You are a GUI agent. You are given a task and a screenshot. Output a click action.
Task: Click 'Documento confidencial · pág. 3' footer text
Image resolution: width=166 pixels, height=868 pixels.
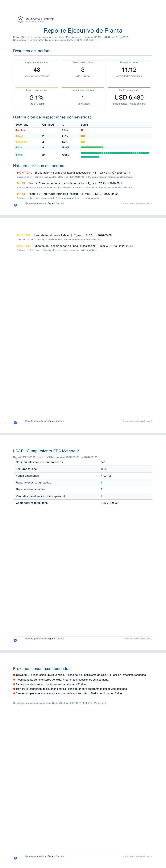(137, 639)
